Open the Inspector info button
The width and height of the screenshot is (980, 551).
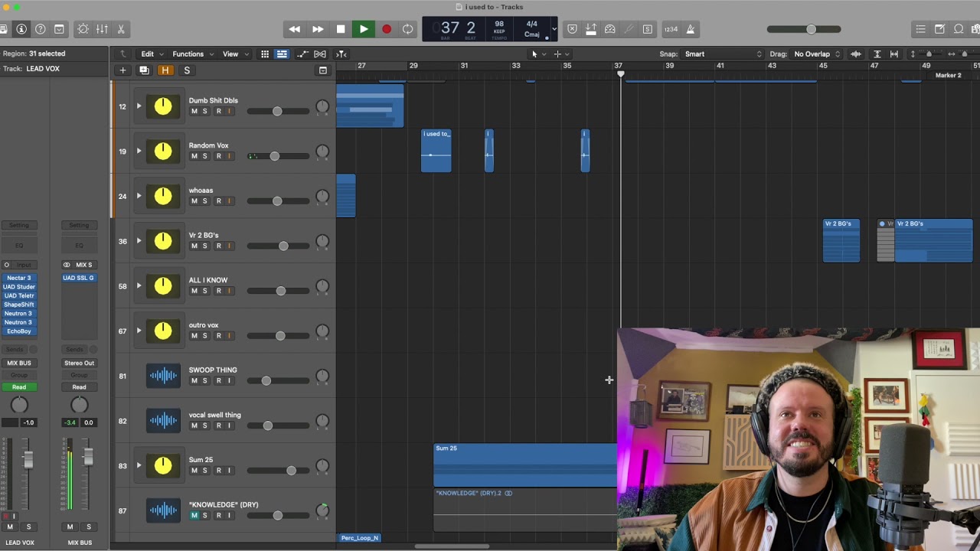click(21, 29)
